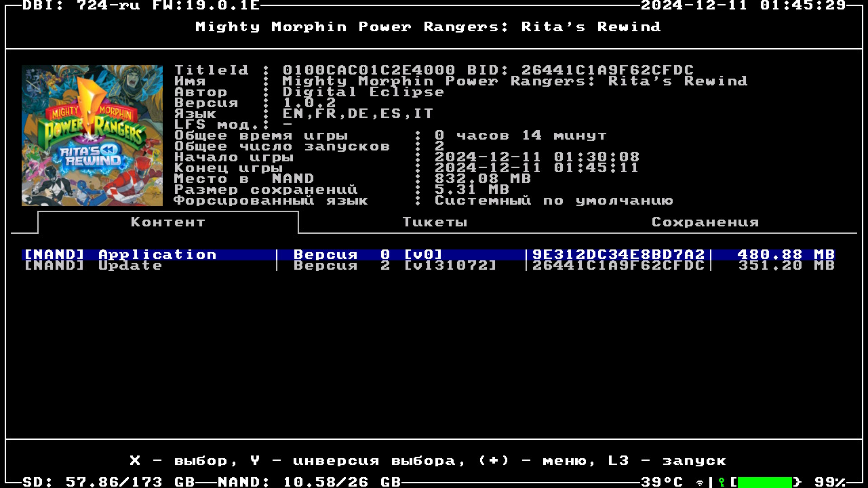868x488 pixels.
Task: Click the SD: 57.86/173 GB storage readout
Action: 108,482
